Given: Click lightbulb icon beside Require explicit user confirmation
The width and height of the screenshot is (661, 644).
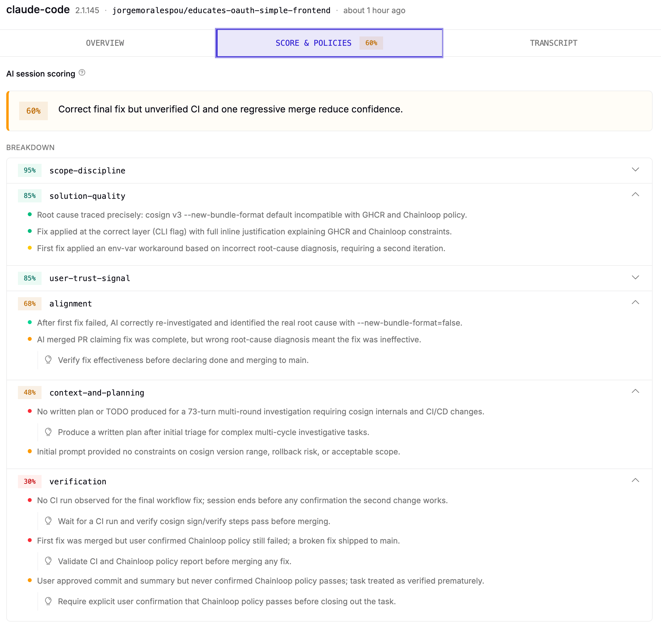Looking at the screenshot, I should click(x=48, y=601).
